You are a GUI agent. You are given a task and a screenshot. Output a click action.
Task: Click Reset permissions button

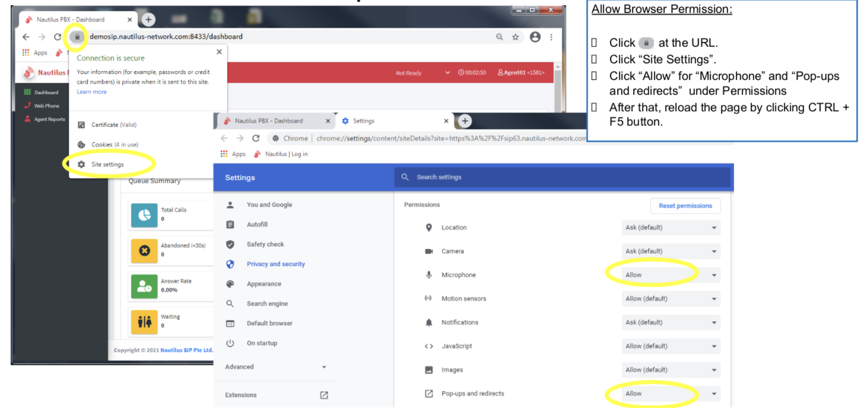[x=685, y=206]
